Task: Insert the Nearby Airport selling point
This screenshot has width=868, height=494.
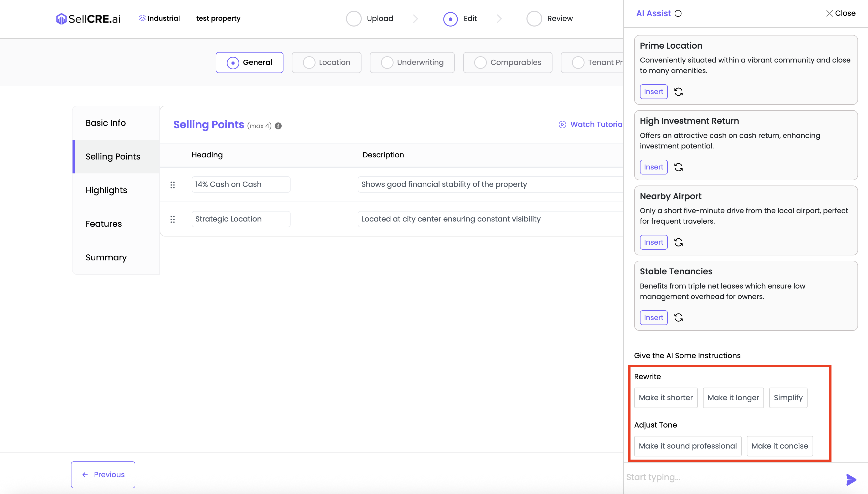Action: click(653, 242)
